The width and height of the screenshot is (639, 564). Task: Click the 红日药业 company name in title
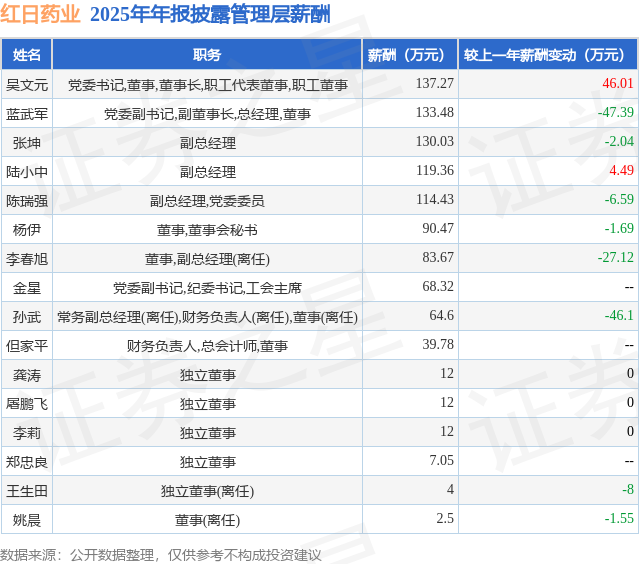coord(41,14)
